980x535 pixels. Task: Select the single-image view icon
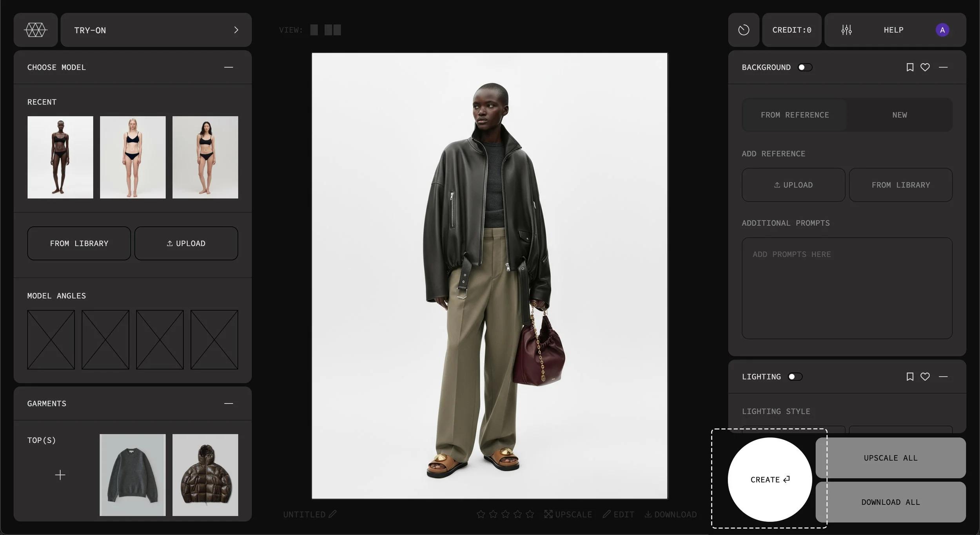(x=314, y=30)
